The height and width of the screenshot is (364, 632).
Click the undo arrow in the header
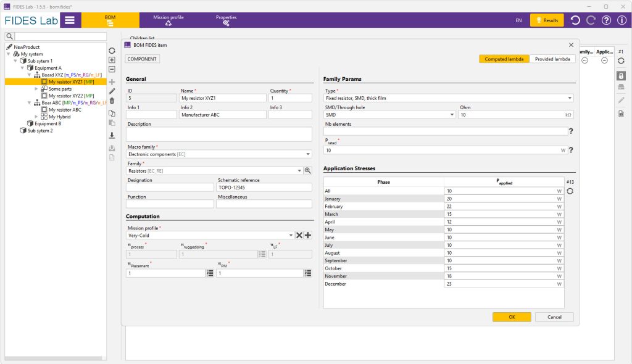click(575, 20)
